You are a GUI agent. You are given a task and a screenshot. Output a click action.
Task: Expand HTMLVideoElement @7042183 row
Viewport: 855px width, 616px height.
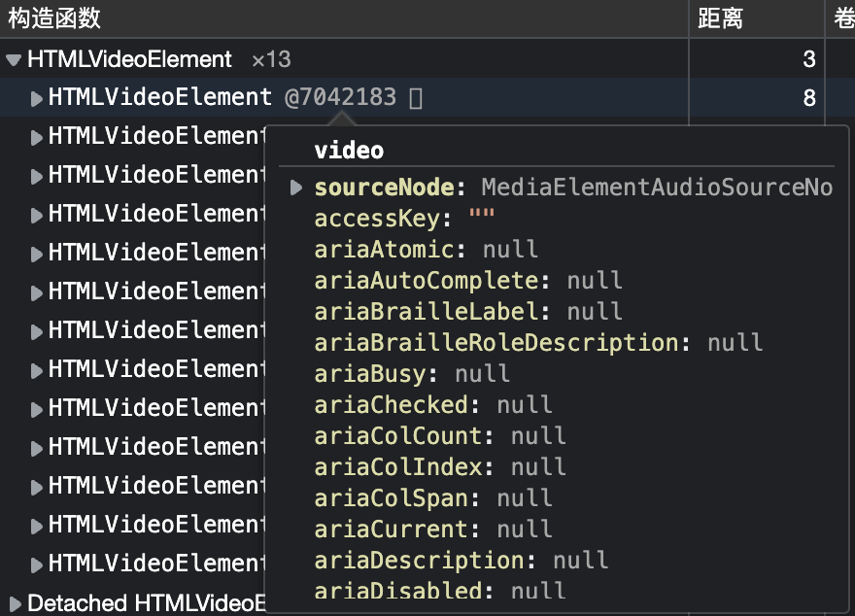pos(36,99)
